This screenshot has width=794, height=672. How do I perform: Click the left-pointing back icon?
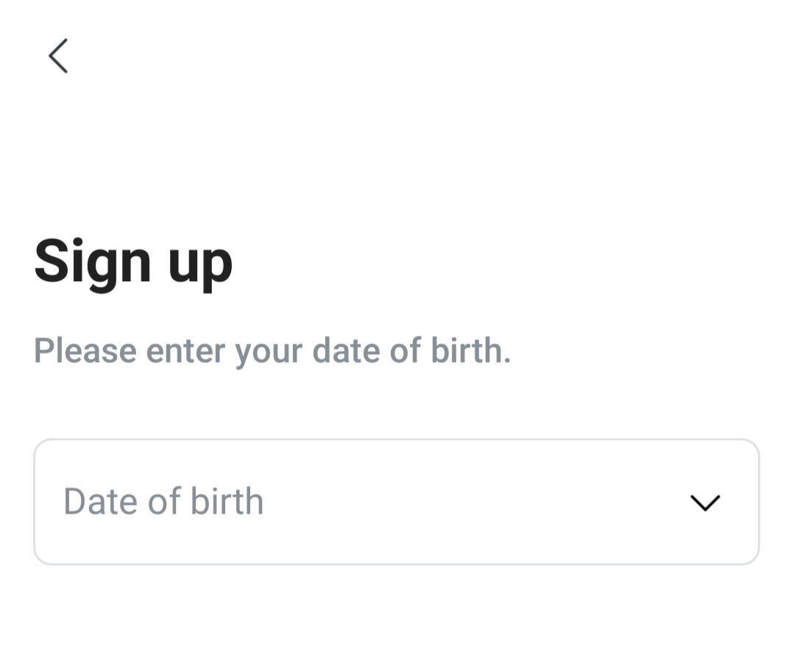[x=58, y=56]
